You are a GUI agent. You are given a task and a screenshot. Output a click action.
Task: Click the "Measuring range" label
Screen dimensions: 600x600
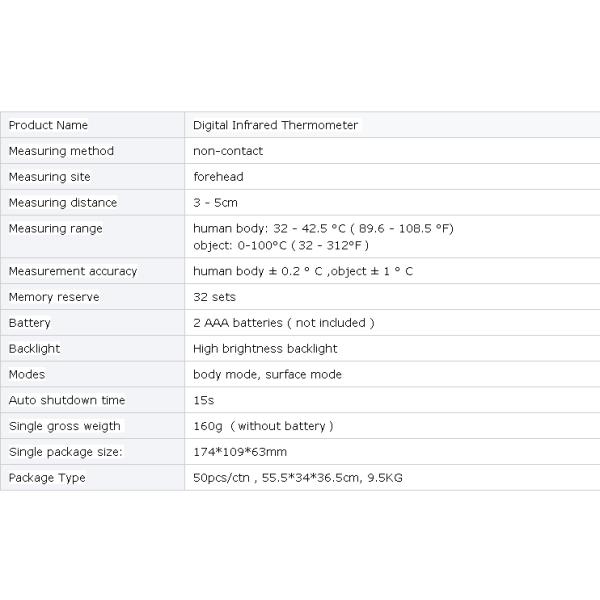55,229
